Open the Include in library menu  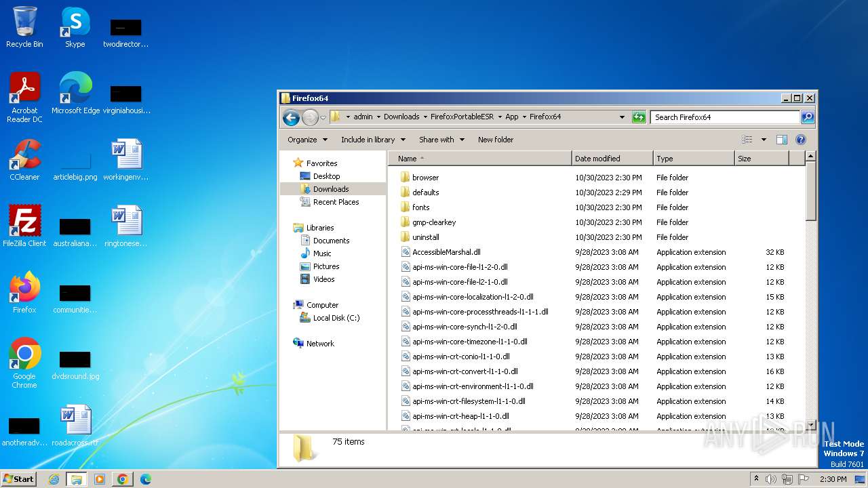click(373, 140)
